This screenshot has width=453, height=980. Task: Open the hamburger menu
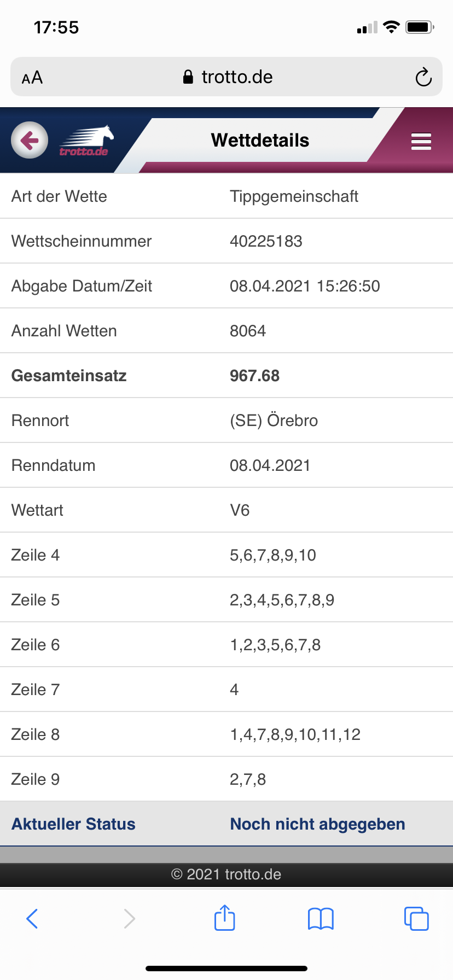pos(421,141)
